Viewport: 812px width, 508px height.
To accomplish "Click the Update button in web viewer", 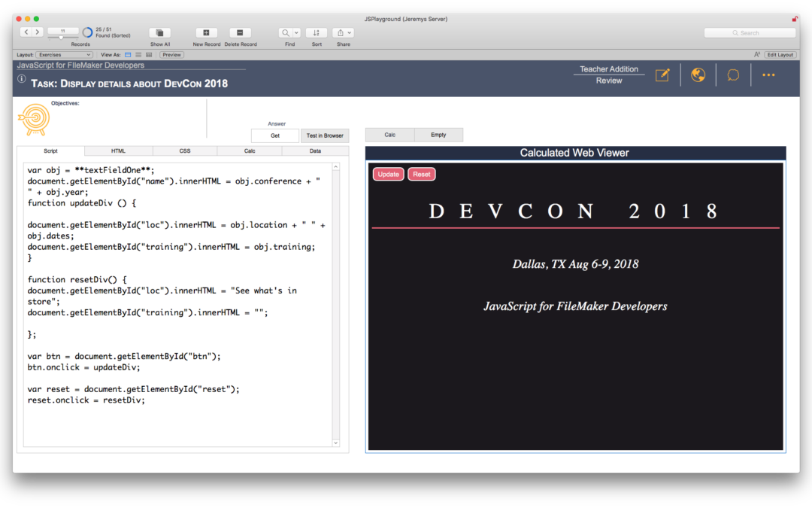I will click(389, 174).
